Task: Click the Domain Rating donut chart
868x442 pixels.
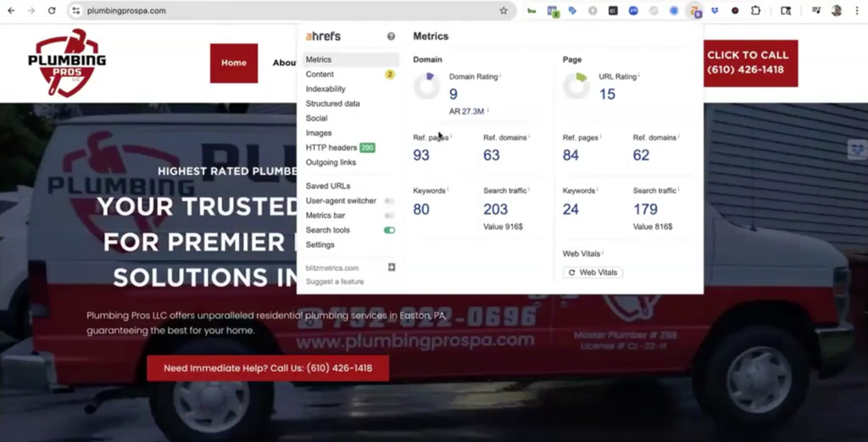Action: (x=427, y=86)
